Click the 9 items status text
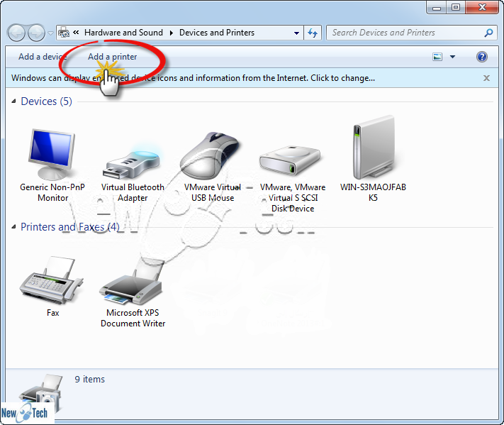Screen dimensions: 504x425 point(90,380)
